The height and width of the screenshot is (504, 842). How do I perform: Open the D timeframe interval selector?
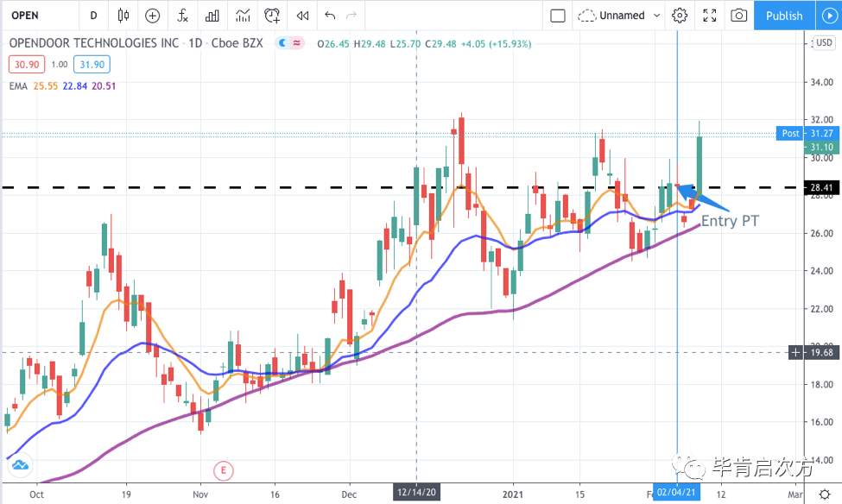pos(93,16)
